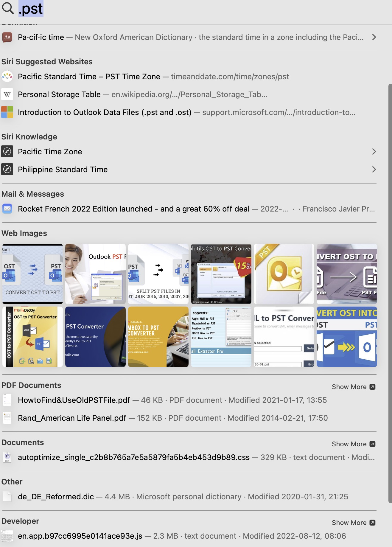
Task: Show more Developer results
Action: click(x=354, y=523)
